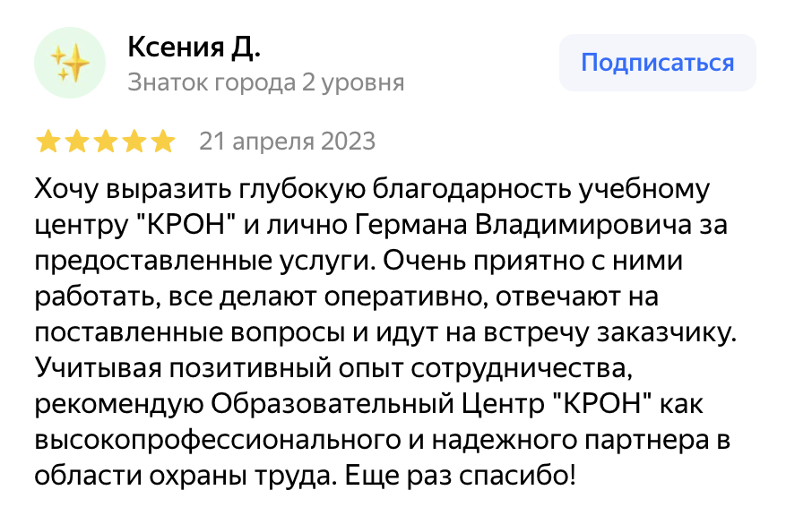
Task: Click the opening words «Хочу выразить» in the review
Action: (x=133, y=191)
